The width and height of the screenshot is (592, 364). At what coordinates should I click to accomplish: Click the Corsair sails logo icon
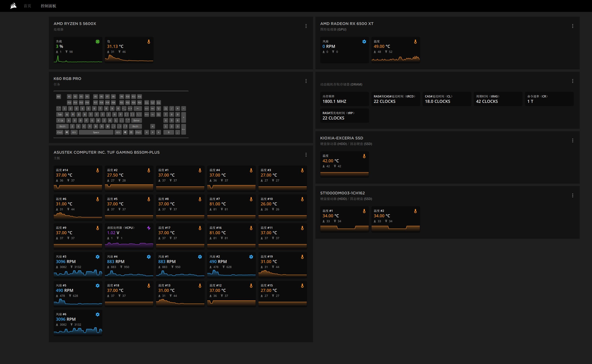13,6
